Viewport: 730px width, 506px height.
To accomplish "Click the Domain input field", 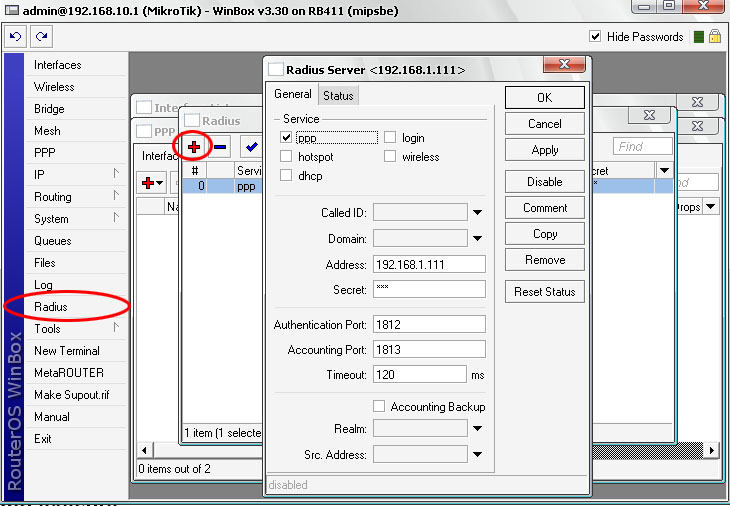I will point(420,238).
